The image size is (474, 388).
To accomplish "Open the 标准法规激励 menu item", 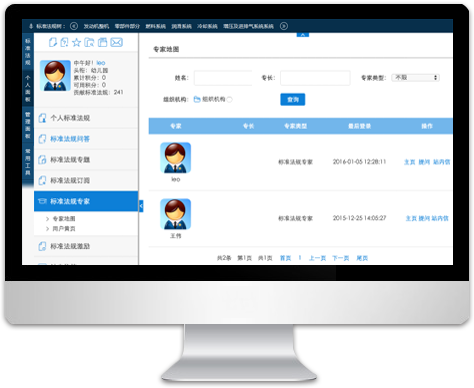I will click(x=86, y=246).
